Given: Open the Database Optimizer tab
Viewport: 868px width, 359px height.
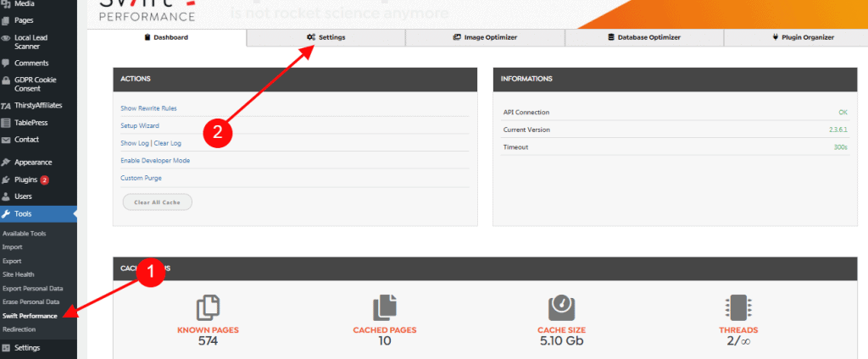Looking at the screenshot, I should (644, 37).
